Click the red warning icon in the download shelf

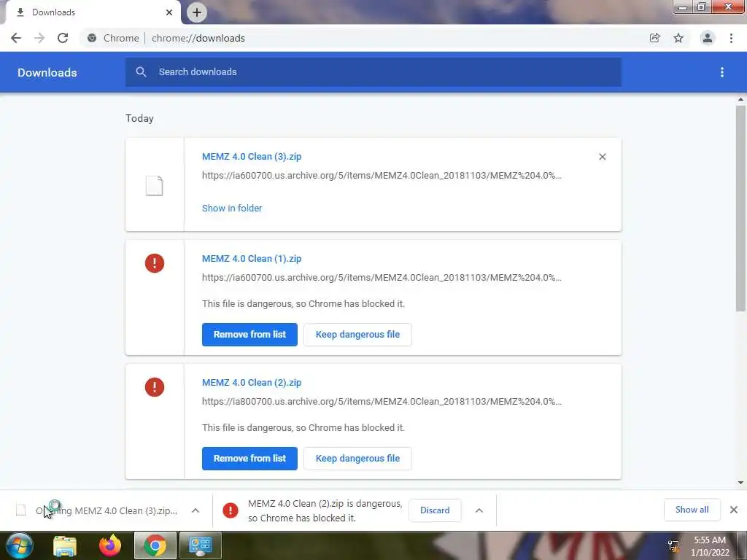pyautogui.click(x=230, y=510)
